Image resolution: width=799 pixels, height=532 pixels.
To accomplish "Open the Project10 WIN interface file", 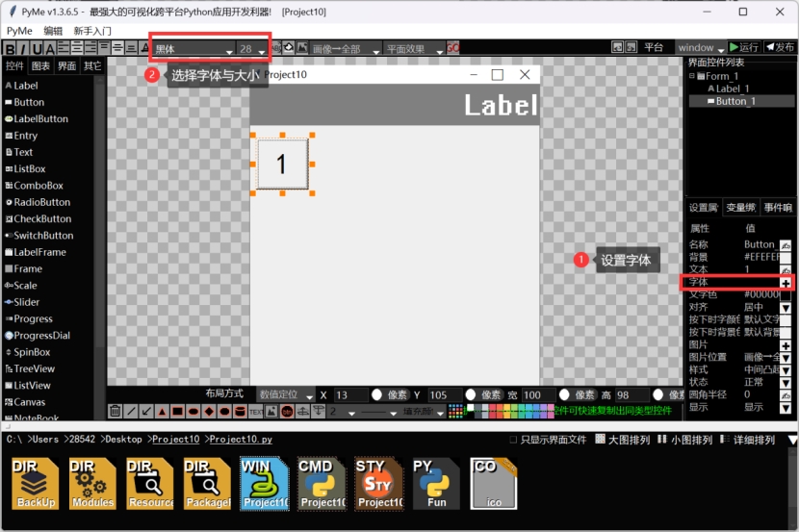I will pyautogui.click(x=264, y=483).
